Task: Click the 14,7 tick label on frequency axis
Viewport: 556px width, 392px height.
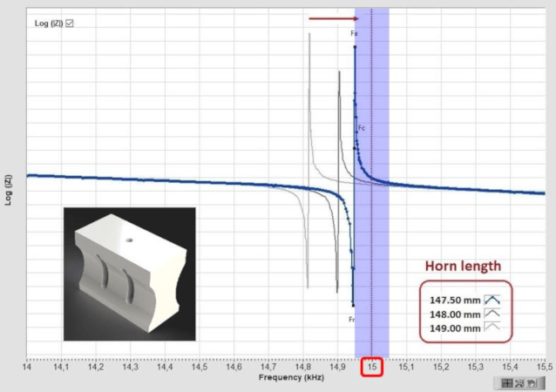Action: coord(268,367)
